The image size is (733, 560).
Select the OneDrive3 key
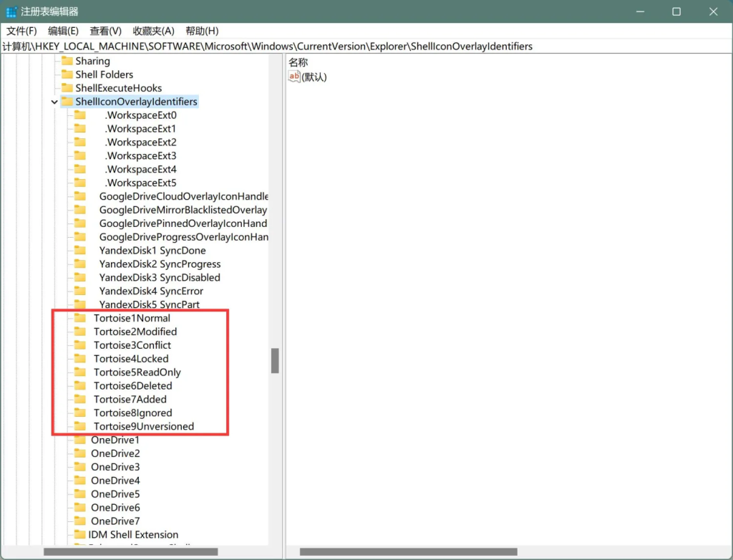pyautogui.click(x=115, y=468)
